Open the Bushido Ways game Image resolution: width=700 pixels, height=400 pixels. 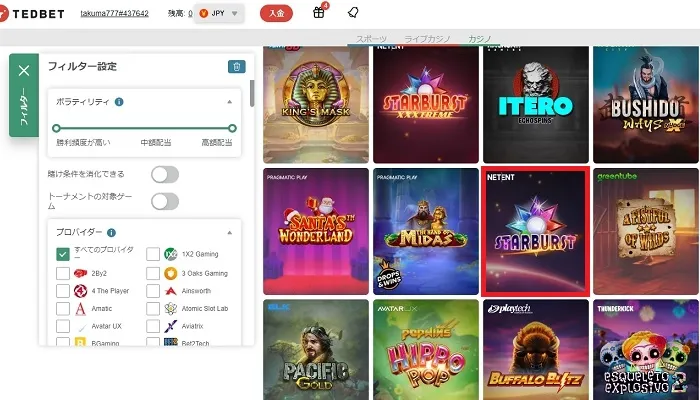(646, 104)
